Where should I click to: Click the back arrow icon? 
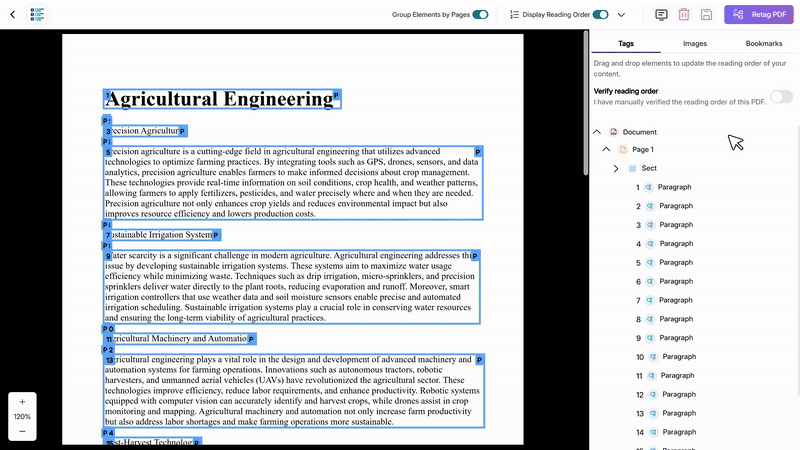(12, 15)
